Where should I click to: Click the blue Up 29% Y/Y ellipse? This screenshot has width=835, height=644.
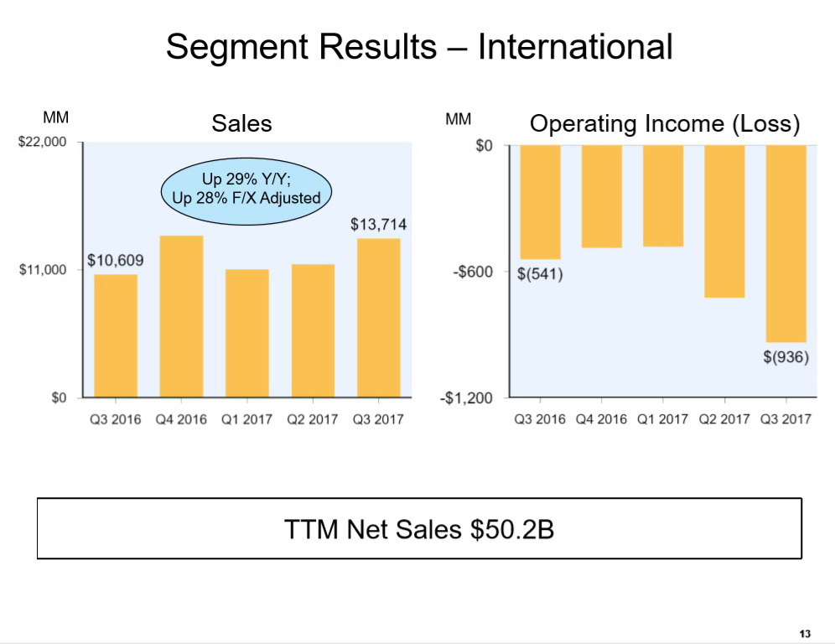click(x=246, y=189)
